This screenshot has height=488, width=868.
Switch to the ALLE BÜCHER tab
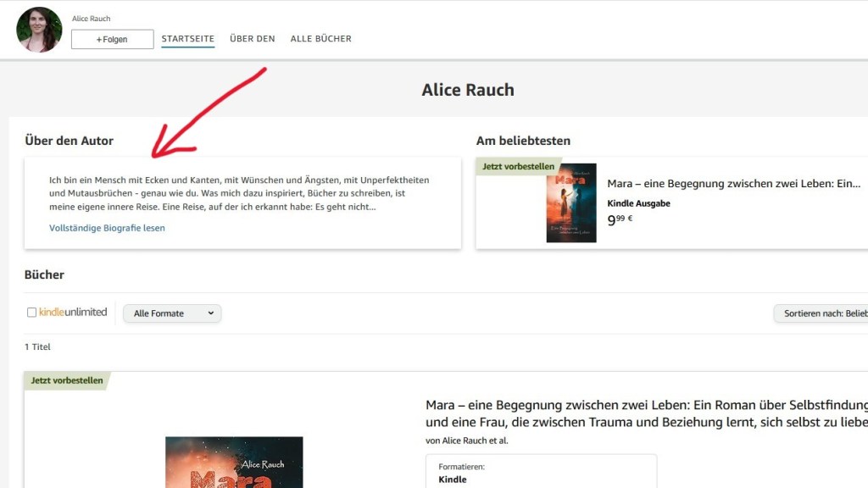pos(320,38)
